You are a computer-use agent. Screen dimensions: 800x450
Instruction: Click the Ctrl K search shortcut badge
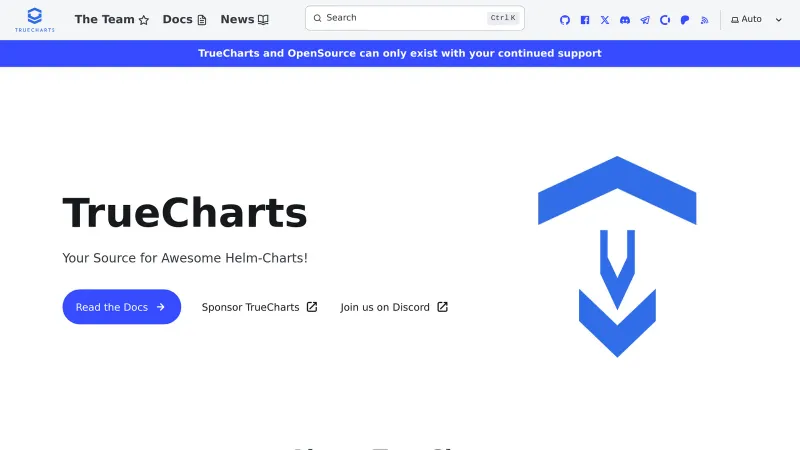(x=503, y=18)
